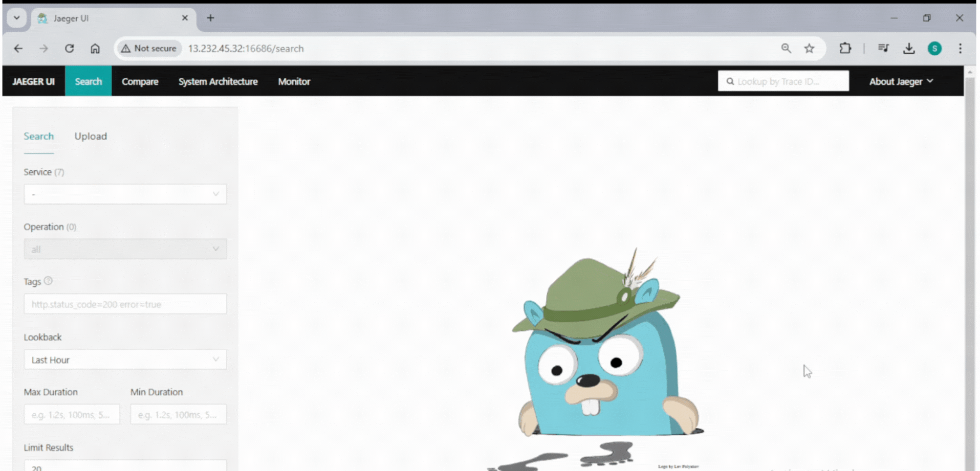Switch to the Upload tab
Image resolution: width=980 pixels, height=471 pixels.
point(91,136)
